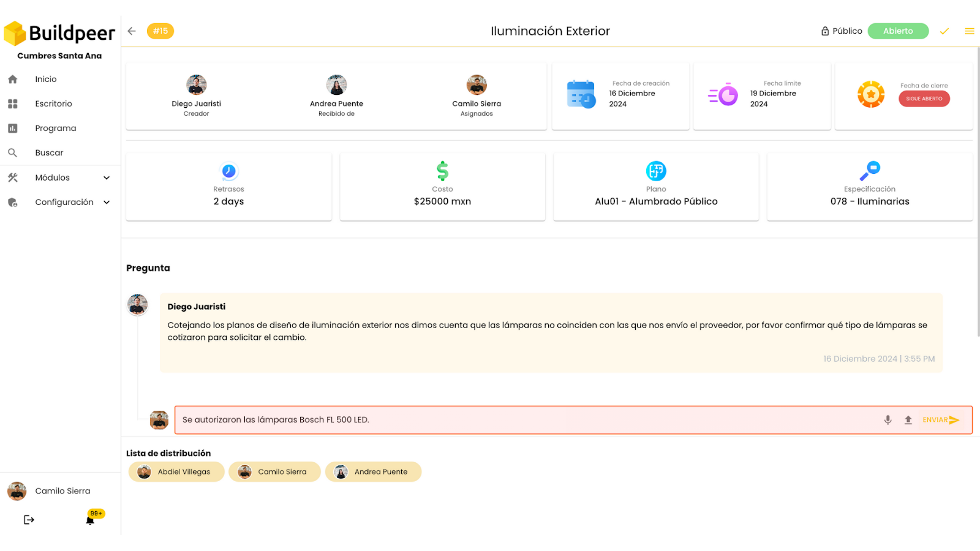Click Diego Juaristi avatar beside the question
This screenshot has height=551, width=980.
[137, 304]
